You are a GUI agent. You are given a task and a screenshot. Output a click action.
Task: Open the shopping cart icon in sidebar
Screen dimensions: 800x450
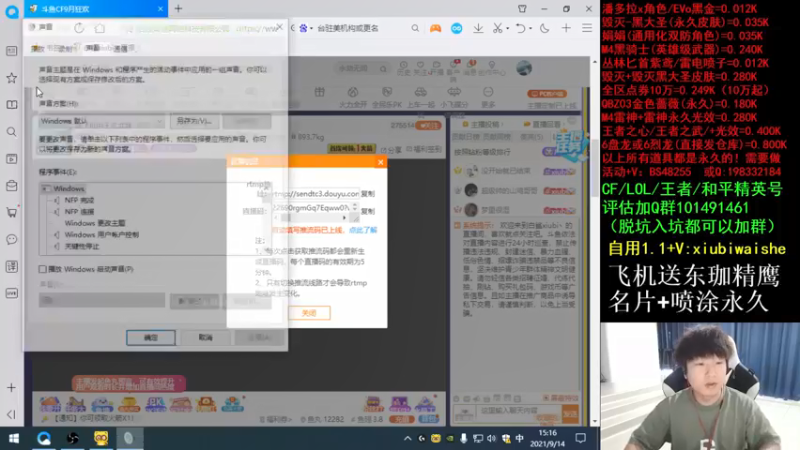click(x=11, y=212)
